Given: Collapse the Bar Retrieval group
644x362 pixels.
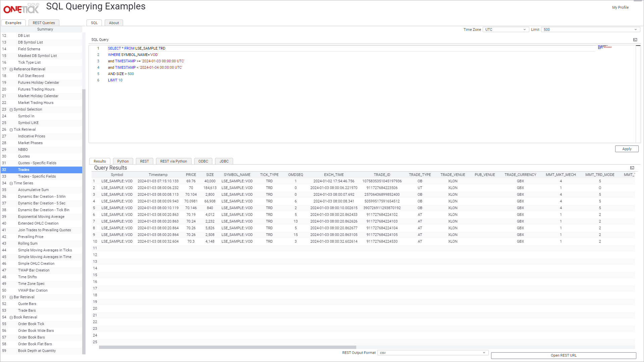Looking at the screenshot, I should 11,297.
